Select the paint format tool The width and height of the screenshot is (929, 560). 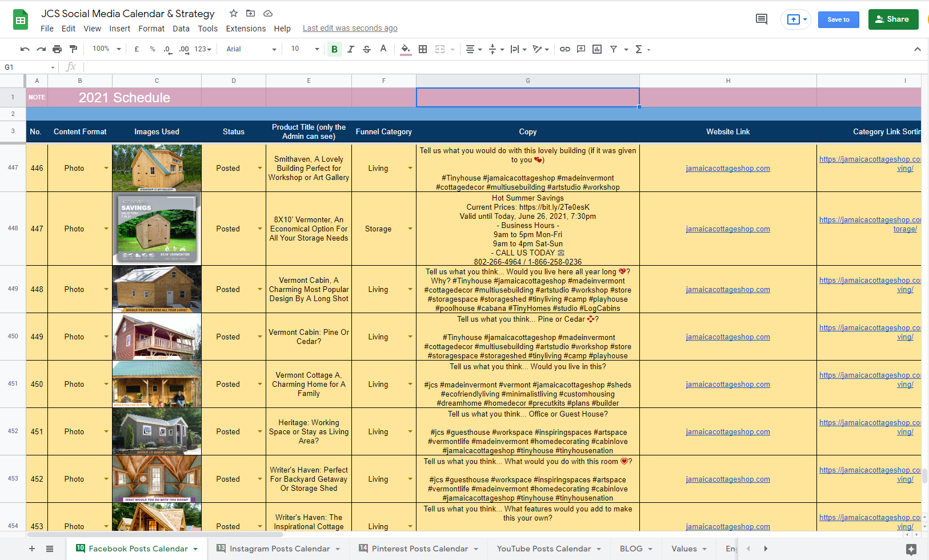(73, 49)
